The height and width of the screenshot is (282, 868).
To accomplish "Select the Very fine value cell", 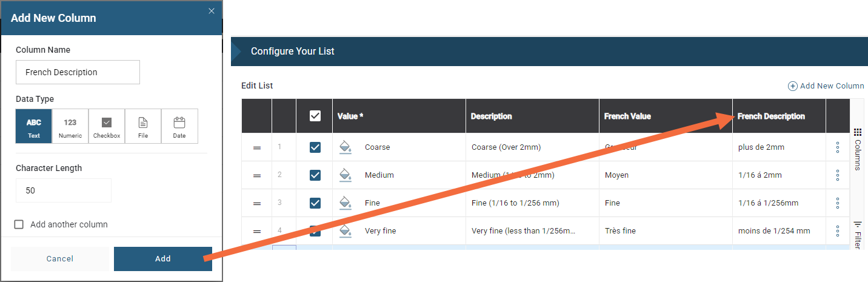I will (x=399, y=231).
